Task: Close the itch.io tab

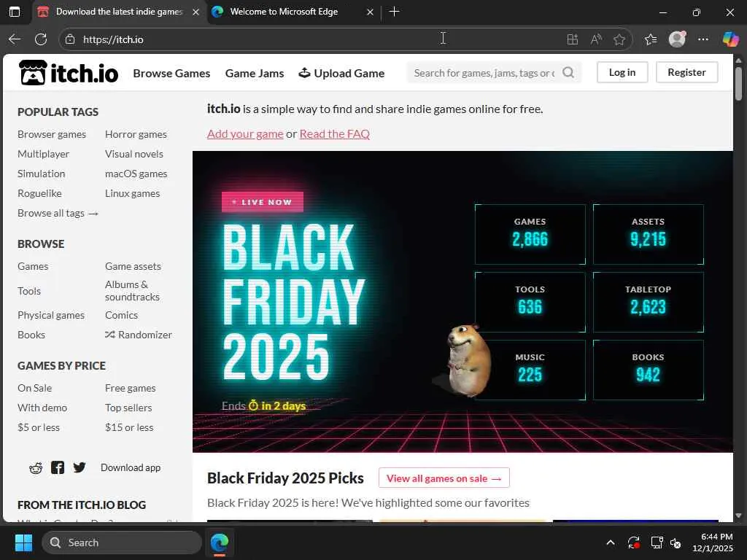Action: pyautogui.click(x=196, y=12)
